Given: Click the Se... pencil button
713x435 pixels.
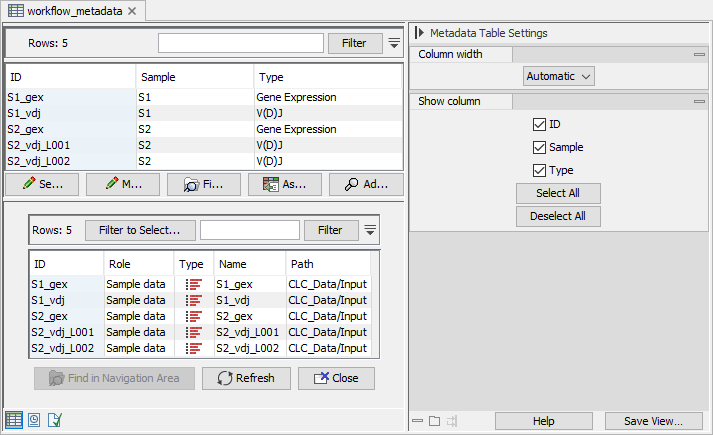Looking at the screenshot, I should tap(42, 184).
